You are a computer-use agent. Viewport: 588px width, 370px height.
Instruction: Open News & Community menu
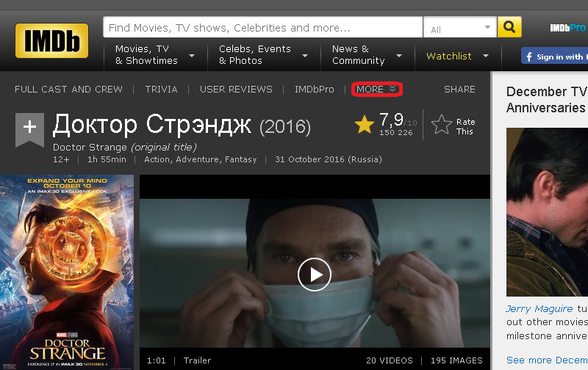coord(367,55)
